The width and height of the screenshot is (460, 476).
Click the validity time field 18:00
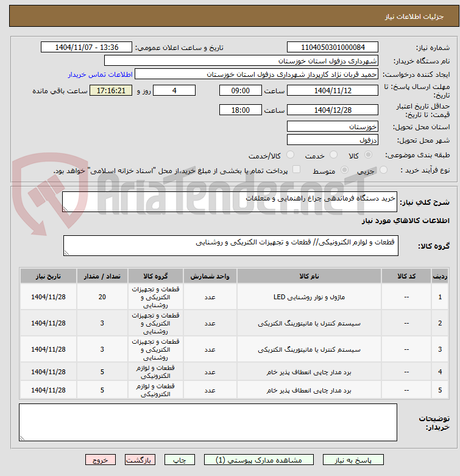point(240,110)
